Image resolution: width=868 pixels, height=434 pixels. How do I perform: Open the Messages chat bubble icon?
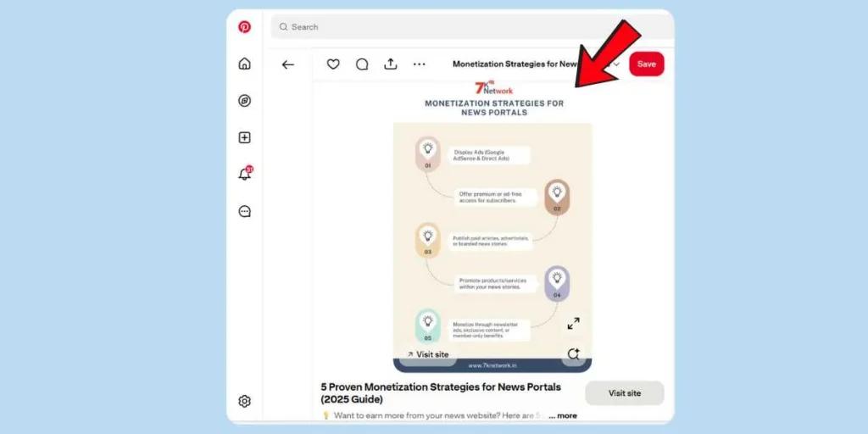coord(244,211)
